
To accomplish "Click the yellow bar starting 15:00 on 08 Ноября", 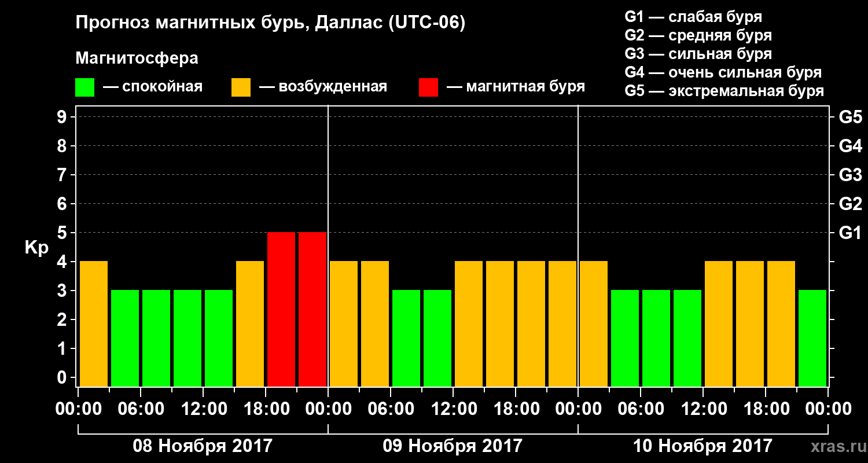I will click(250, 324).
